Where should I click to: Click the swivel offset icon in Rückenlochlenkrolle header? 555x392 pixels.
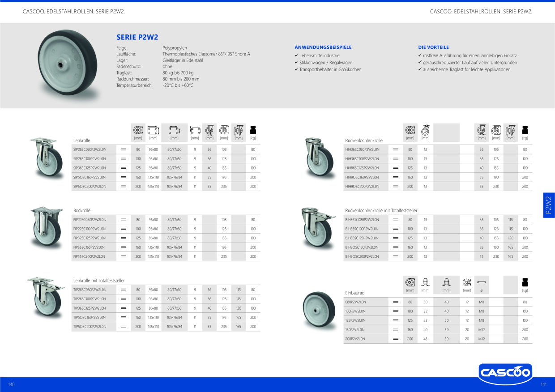pyautogui.click(x=481, y=130)
